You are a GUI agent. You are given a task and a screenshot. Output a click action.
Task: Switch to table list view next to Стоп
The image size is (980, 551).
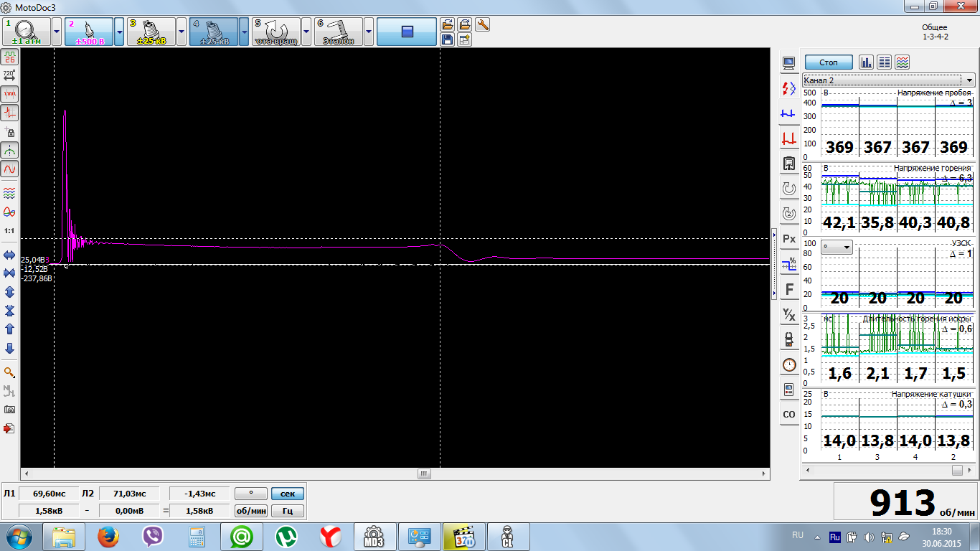884,62
